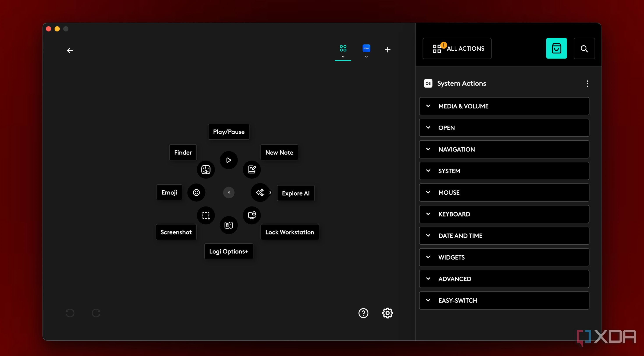Screen dimensions: 644x356
Task: Expand the EASY-SWITCH section
Action: pos(504,301)
